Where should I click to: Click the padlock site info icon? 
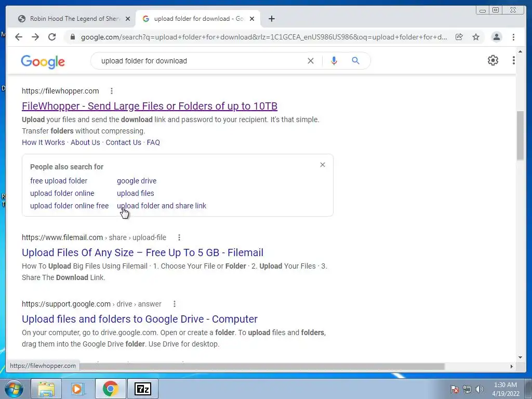[x=72, y=37]
